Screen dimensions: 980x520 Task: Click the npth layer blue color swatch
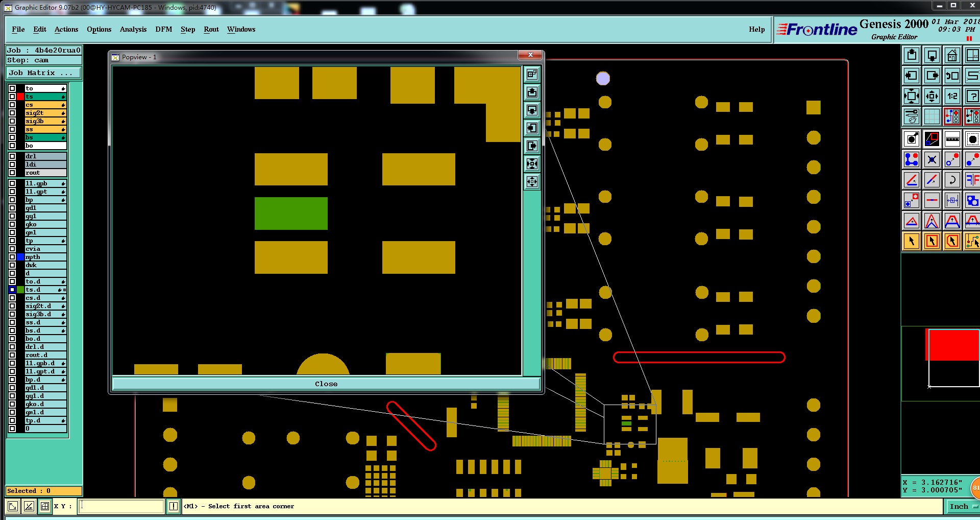(x=20, y=257)
